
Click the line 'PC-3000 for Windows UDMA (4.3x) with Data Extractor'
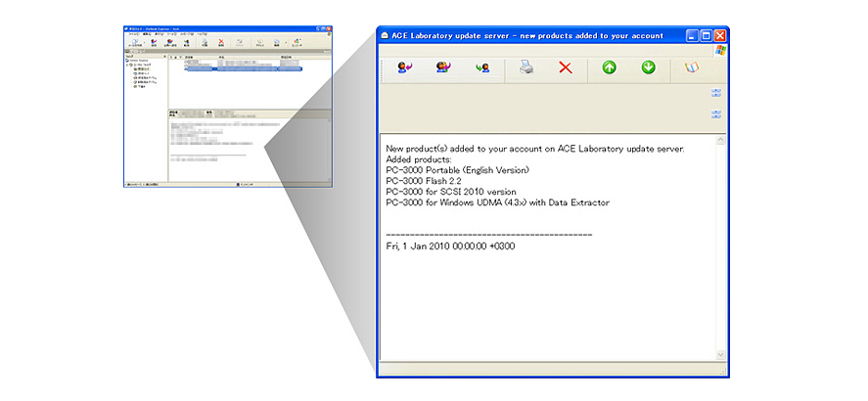pyautogui.click(x=498, y=203)
